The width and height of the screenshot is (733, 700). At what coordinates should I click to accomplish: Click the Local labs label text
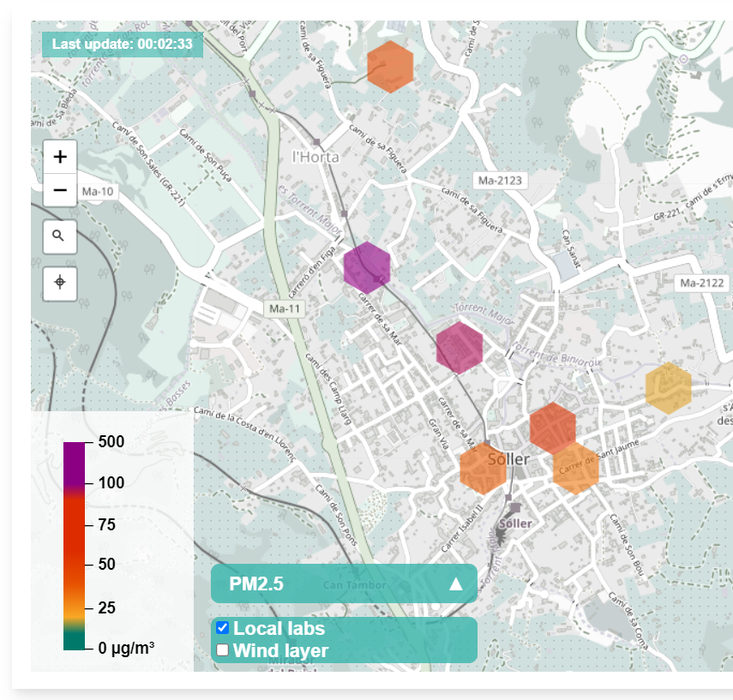(x=279, y=628)
